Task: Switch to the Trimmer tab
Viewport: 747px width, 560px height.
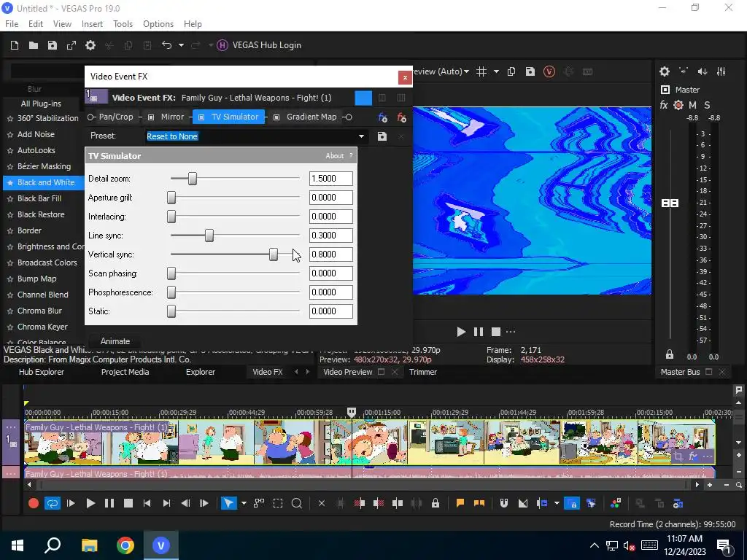Action: [423, 372]
